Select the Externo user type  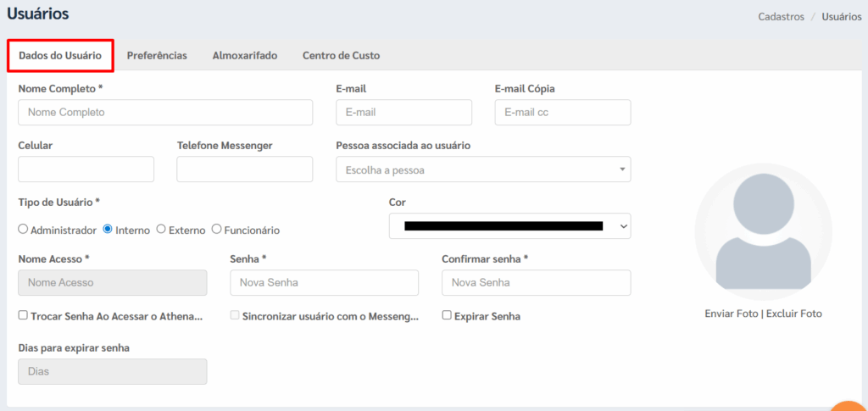160,229
